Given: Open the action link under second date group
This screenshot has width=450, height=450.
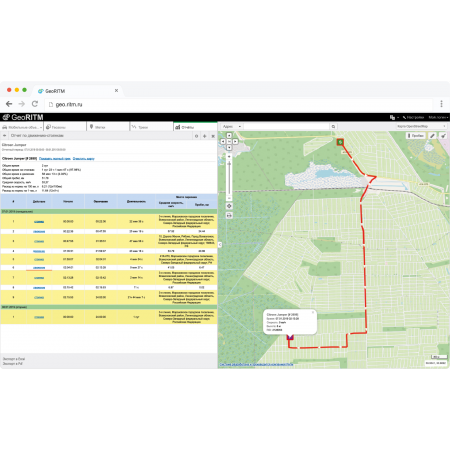Looking at the screenshot, I should pos(39,317).
